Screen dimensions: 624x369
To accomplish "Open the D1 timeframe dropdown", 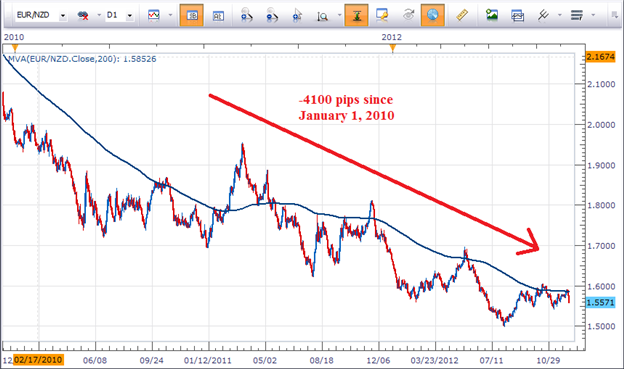I will [x=129, y=16].
